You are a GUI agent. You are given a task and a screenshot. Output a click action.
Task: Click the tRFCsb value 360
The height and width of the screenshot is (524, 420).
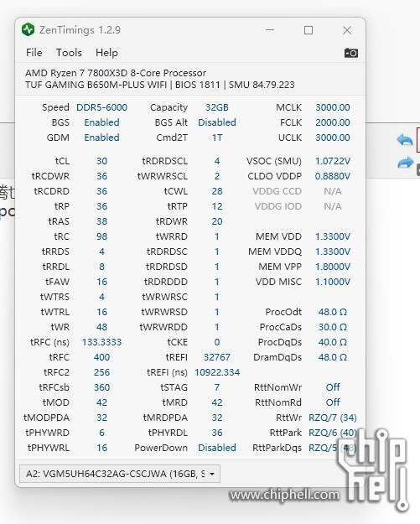tap(102, 387)
